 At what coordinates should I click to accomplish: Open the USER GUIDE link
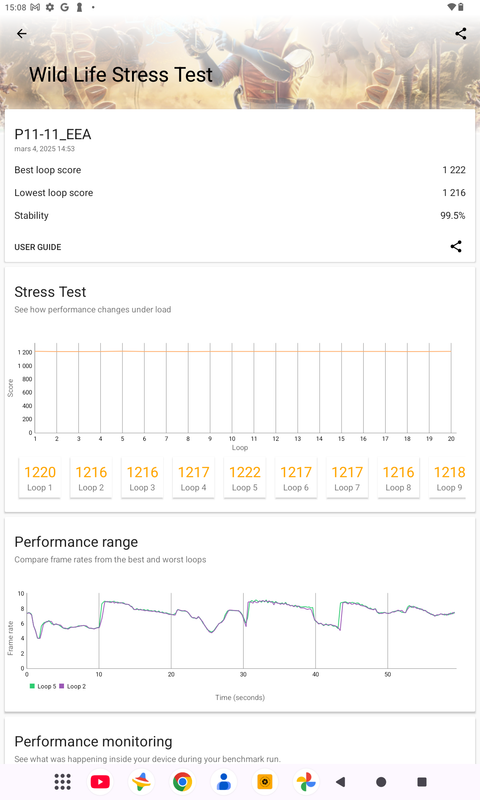click(x=38, y=247)
